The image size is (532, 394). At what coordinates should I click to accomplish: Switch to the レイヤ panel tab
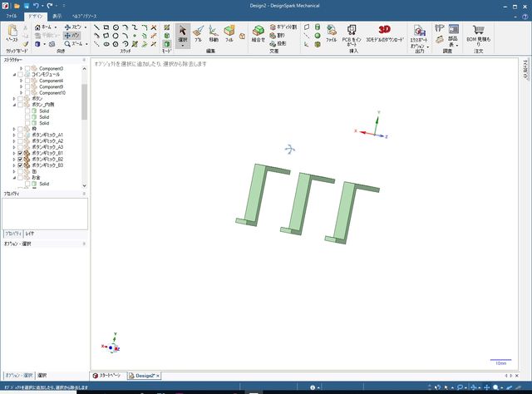point(30,234)
